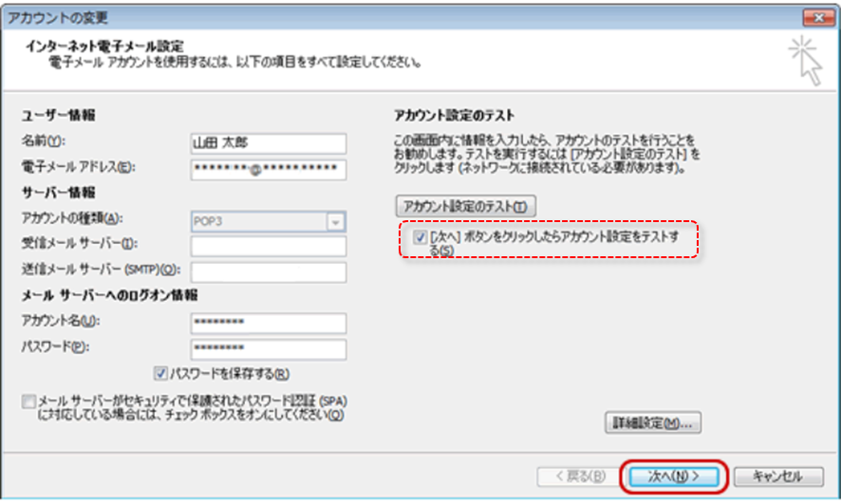Enable the SPA secure password authentication checkbox
The width and height of the screenshot is (841, 504).
tap(28, 401)
